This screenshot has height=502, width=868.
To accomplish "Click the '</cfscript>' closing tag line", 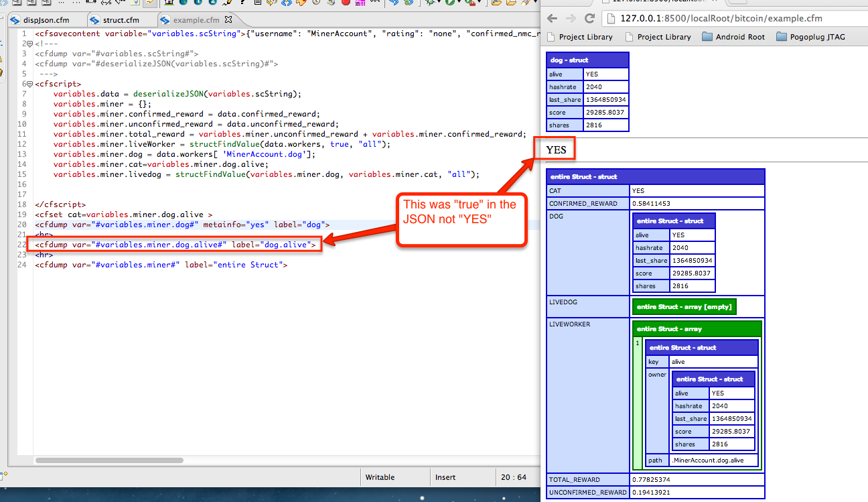I will 61,204.
